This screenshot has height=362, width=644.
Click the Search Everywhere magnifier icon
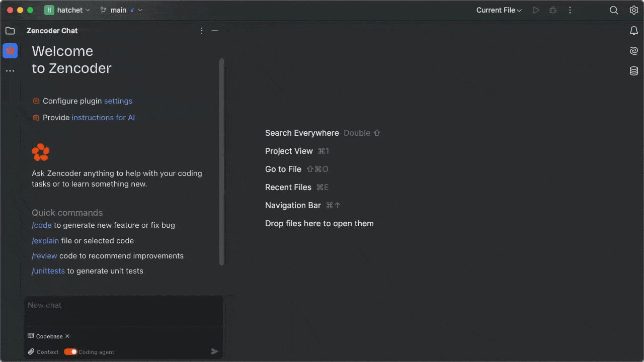click(614, 10)
